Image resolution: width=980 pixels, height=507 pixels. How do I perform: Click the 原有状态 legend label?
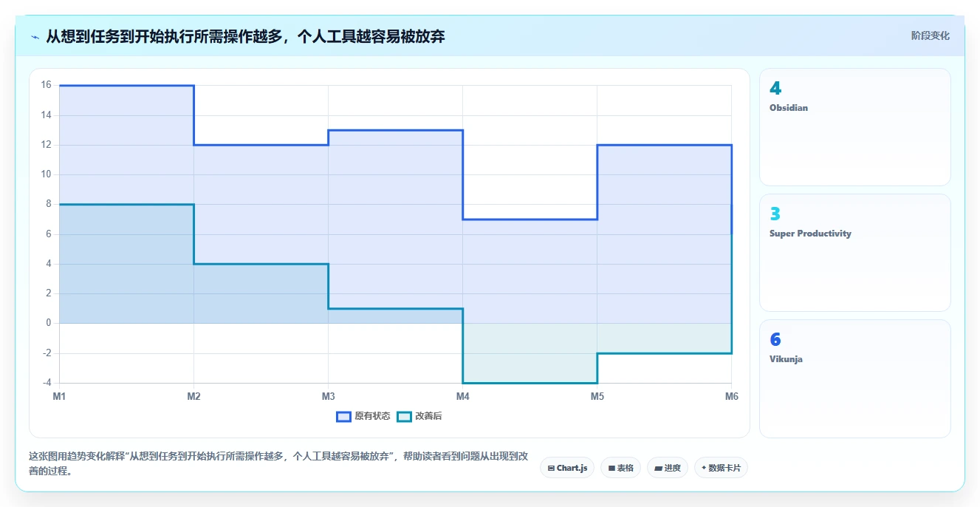(372, 416)
